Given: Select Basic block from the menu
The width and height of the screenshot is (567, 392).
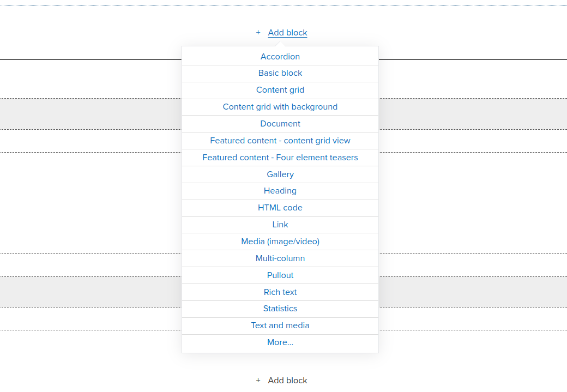Looking at the screenshot, I should 280,73.
